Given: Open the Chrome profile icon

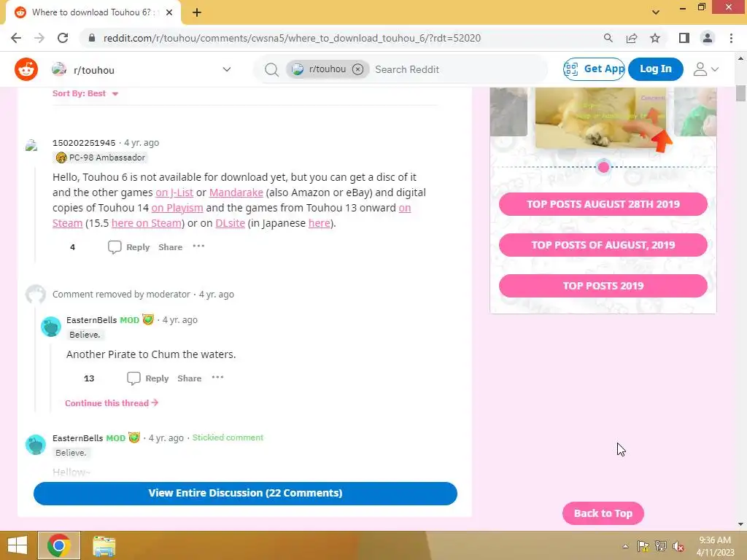Looking at the screenshot, I should click(x=708, y=38).
